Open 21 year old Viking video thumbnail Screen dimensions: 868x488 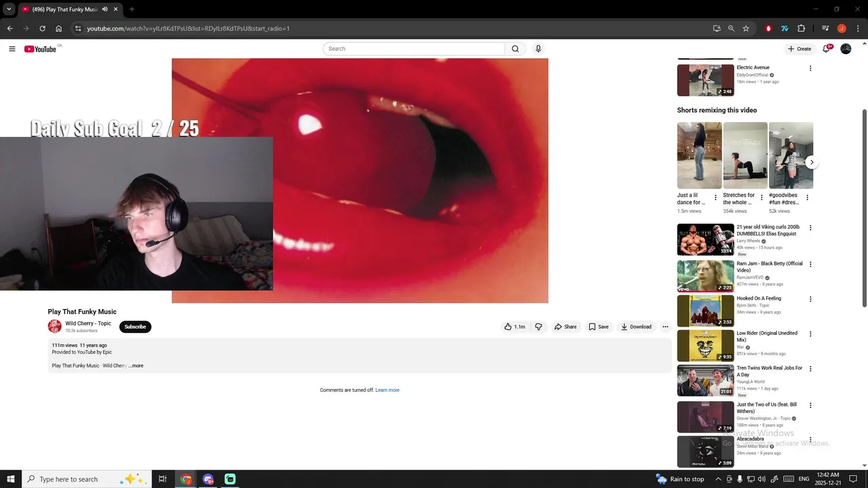coord(705,239)
